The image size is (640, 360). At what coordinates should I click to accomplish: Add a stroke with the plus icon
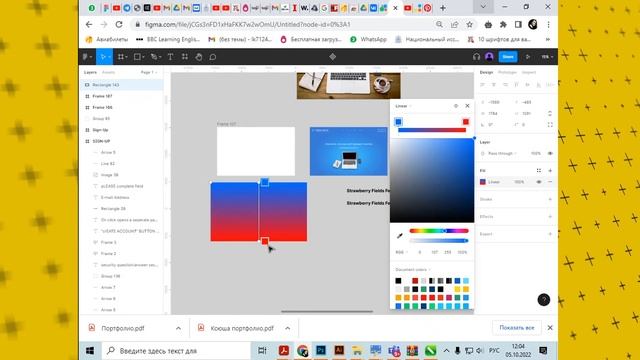tap(550, 199)
